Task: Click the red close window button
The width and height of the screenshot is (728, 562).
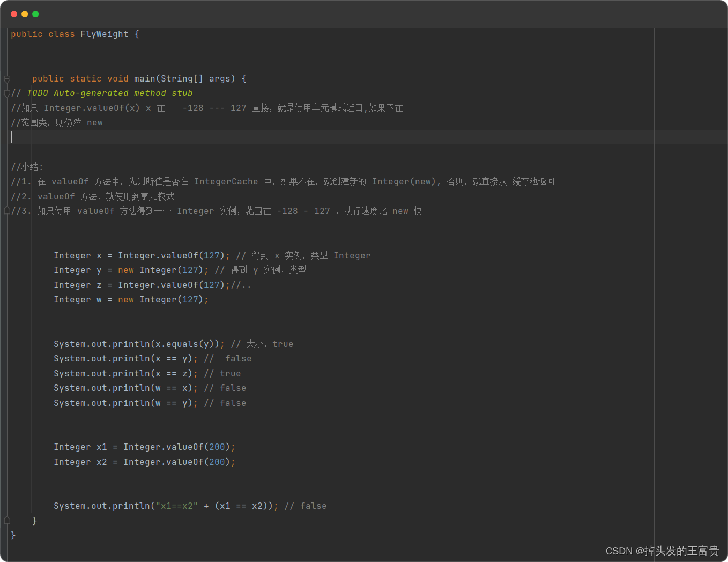Action: point(14,14)
